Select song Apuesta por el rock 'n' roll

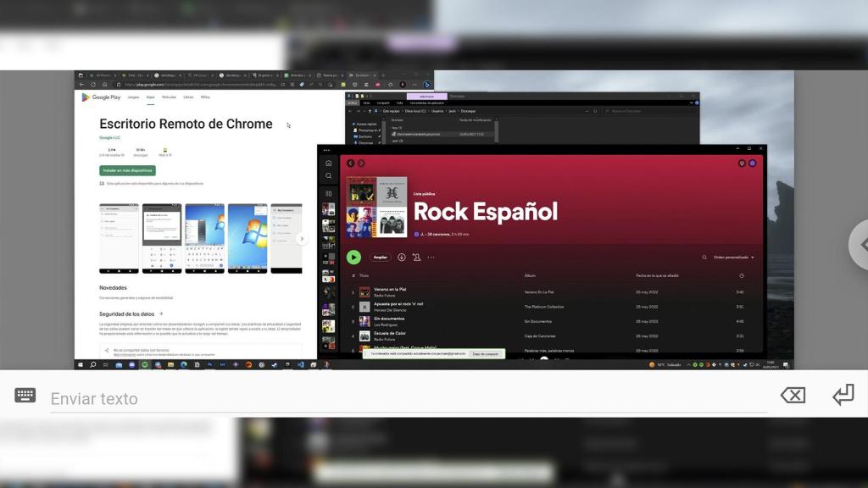point(398,304)
